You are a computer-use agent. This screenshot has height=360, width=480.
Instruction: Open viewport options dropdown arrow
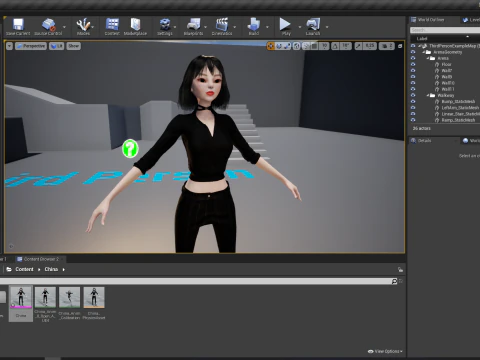pyautogui.click(x=9, y=46)
